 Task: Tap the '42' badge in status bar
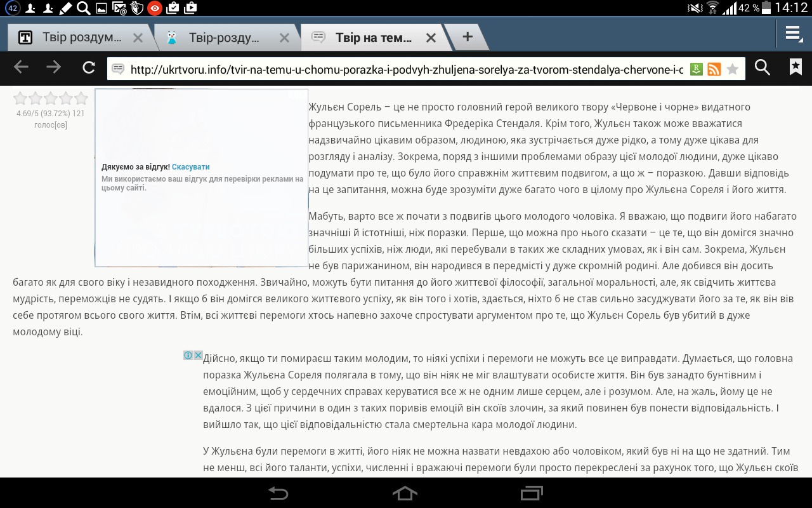pyautogui.click(x=12, y=8)
